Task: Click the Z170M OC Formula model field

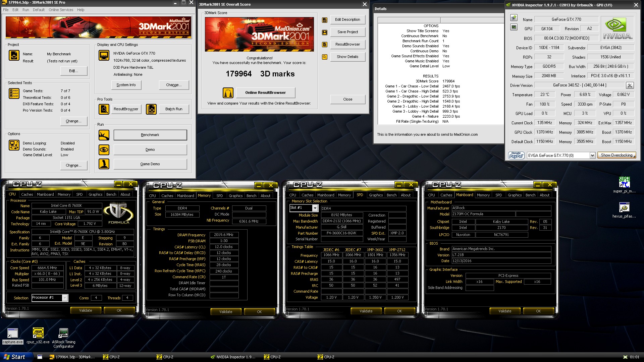Action: pos(483,214)
